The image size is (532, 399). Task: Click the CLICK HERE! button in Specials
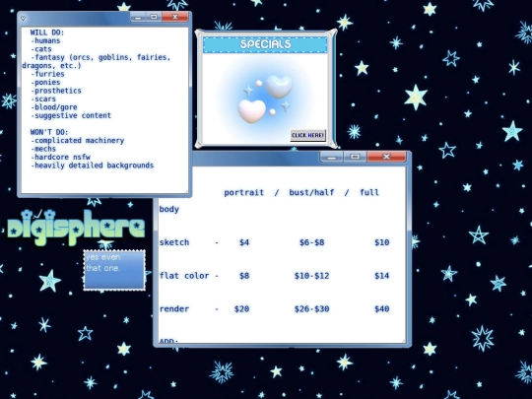307,135
